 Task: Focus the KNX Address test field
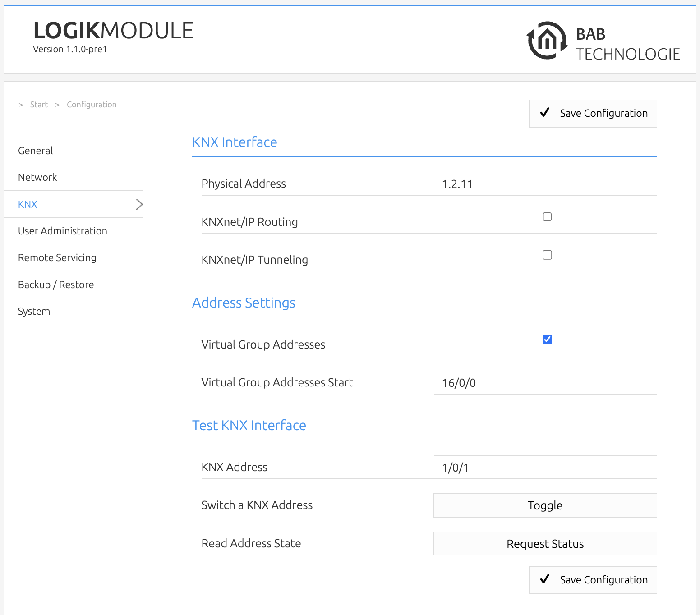[545, 468]
